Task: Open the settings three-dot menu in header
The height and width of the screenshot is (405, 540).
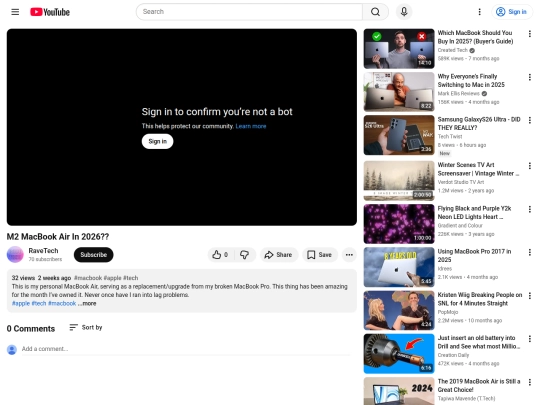Action: [x=479, y=12]
